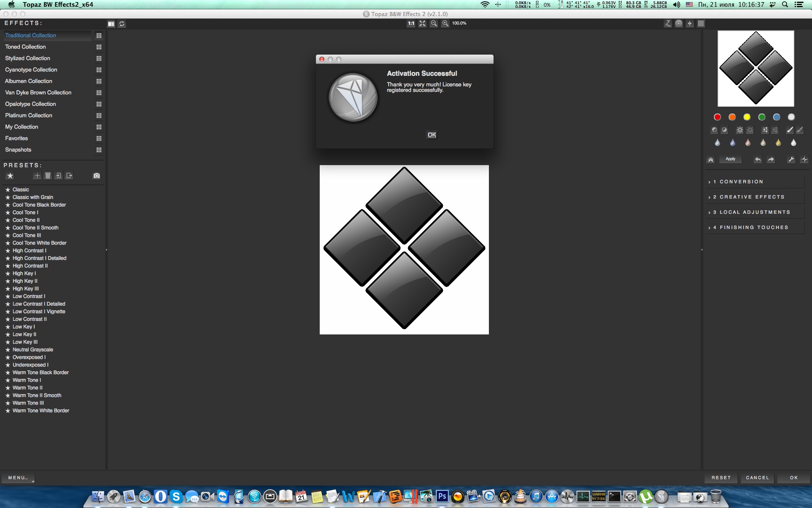Click the undo arrow icon
Screen dimensions: 812x508
(758, 159)
